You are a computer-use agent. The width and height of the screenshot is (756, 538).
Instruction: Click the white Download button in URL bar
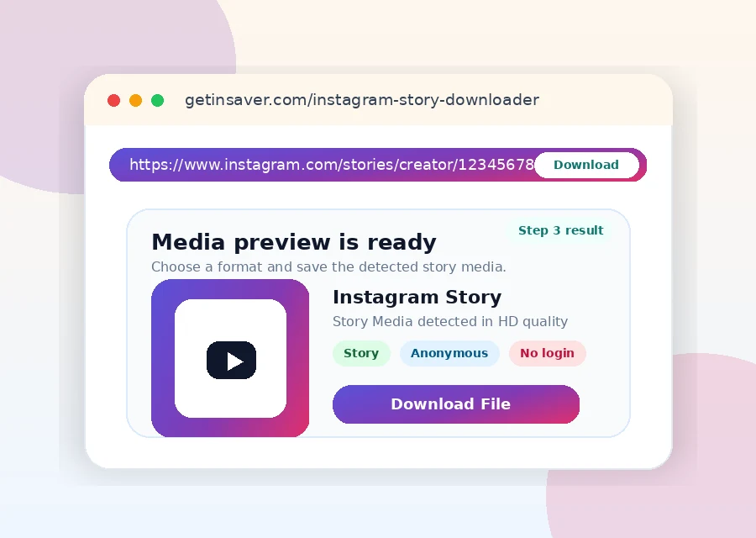pyautogui.click(x=587, y=165)
